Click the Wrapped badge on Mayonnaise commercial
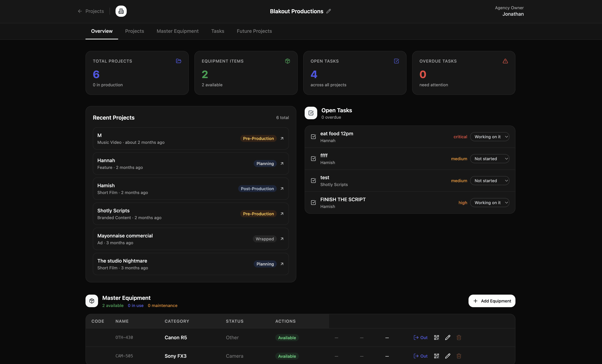Viewport: 602px width, 364px height. coord(265,239)
